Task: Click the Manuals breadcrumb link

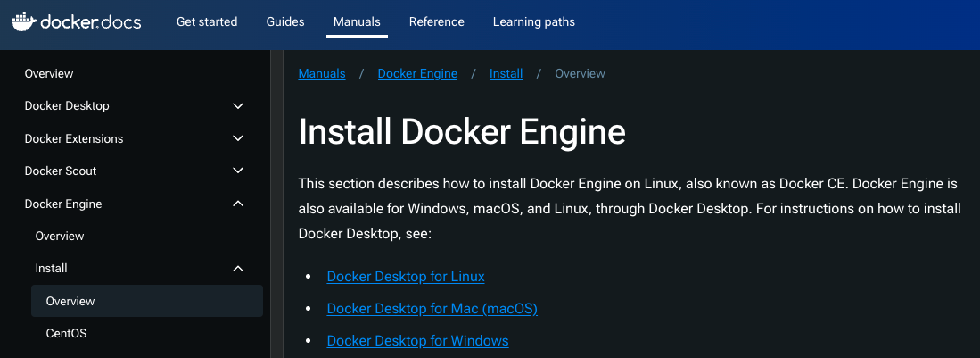Action: point(322,74)
